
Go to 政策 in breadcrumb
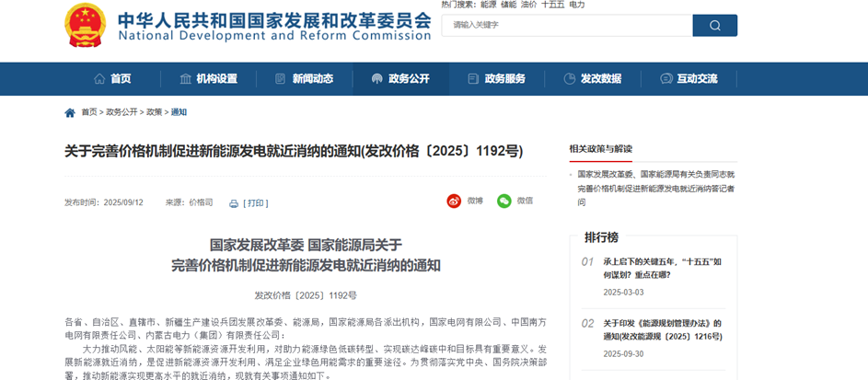tap(154, 112)
